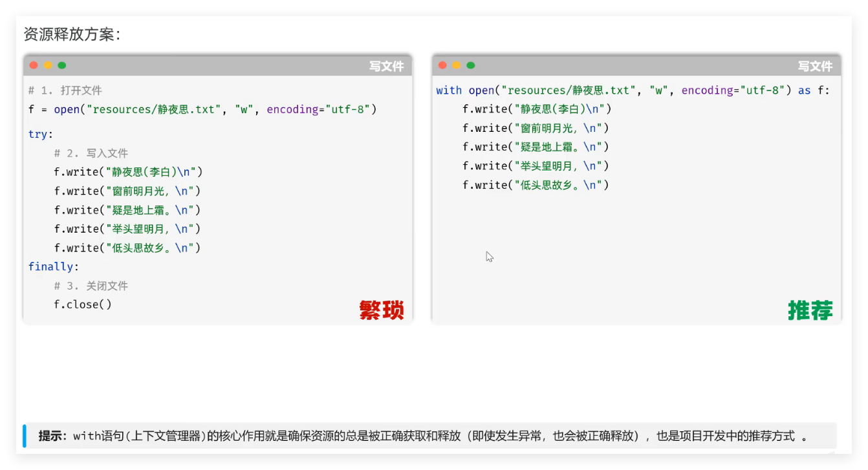This screenshot has width=868, height=470.
Task: Select the comment # 1. 打开文件
Action: coord(65,91)
